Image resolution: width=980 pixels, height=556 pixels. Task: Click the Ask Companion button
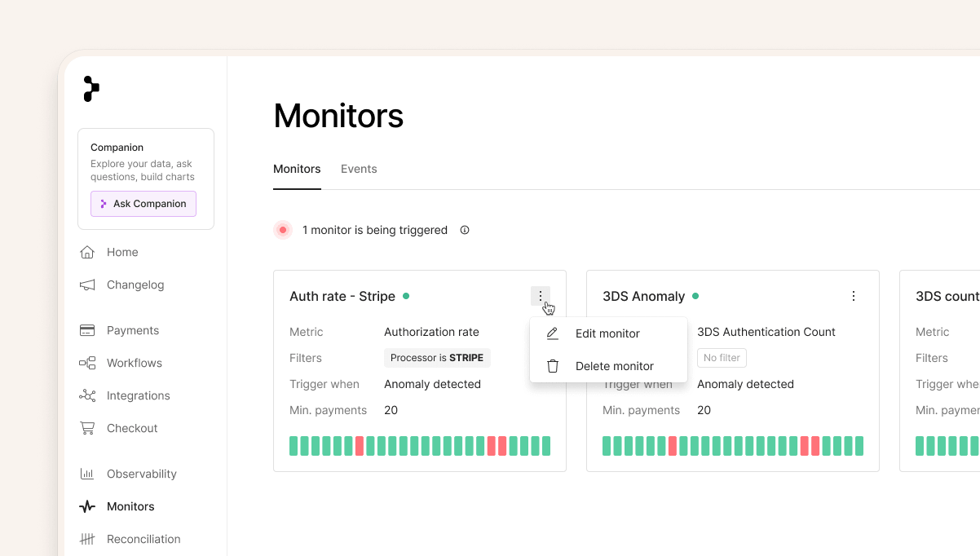pyautogui.click(x=143, y=204)
